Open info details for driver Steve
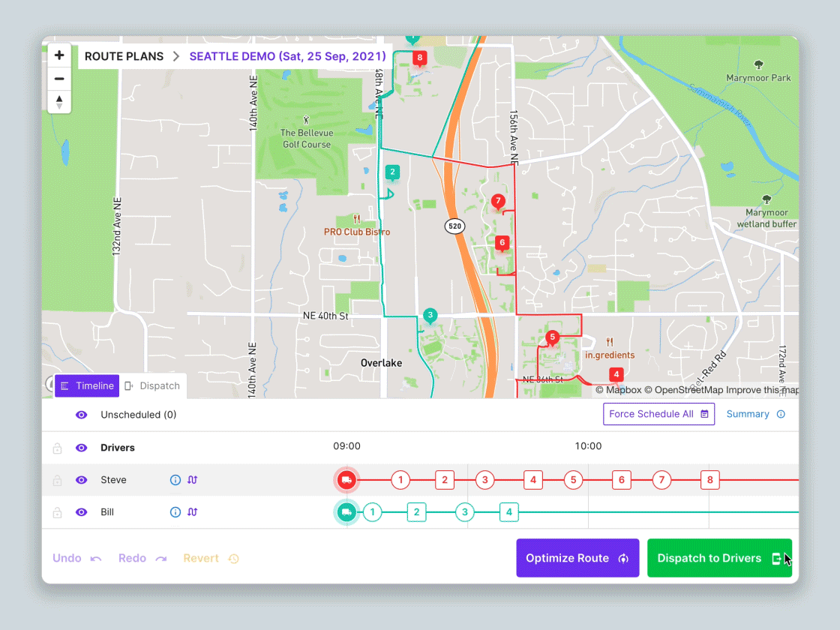840x630 pixels. [175, 480]
